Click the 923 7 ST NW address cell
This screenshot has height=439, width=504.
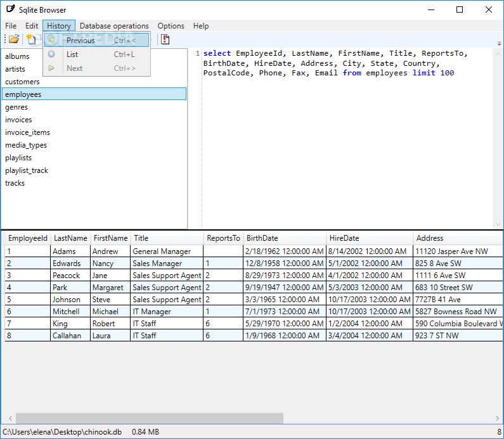tap(458, 336)
